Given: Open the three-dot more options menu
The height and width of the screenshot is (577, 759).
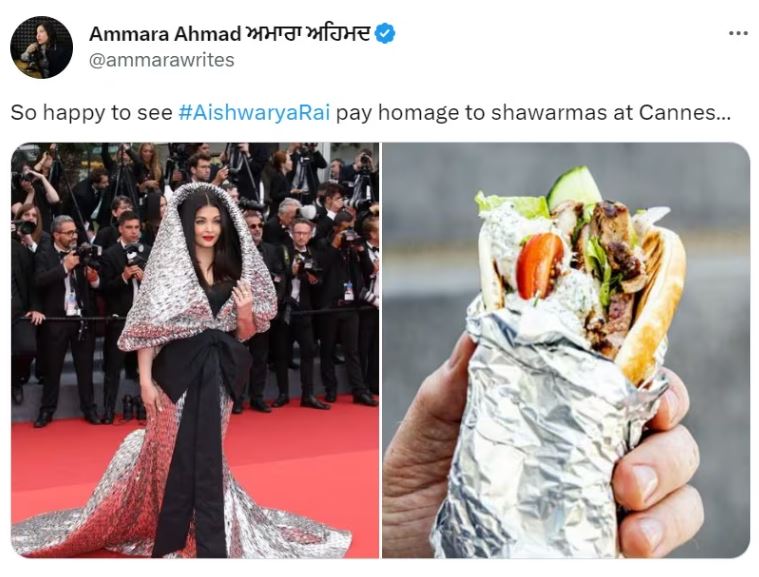Looking at the screenshot, I should [x=738, y=33].
